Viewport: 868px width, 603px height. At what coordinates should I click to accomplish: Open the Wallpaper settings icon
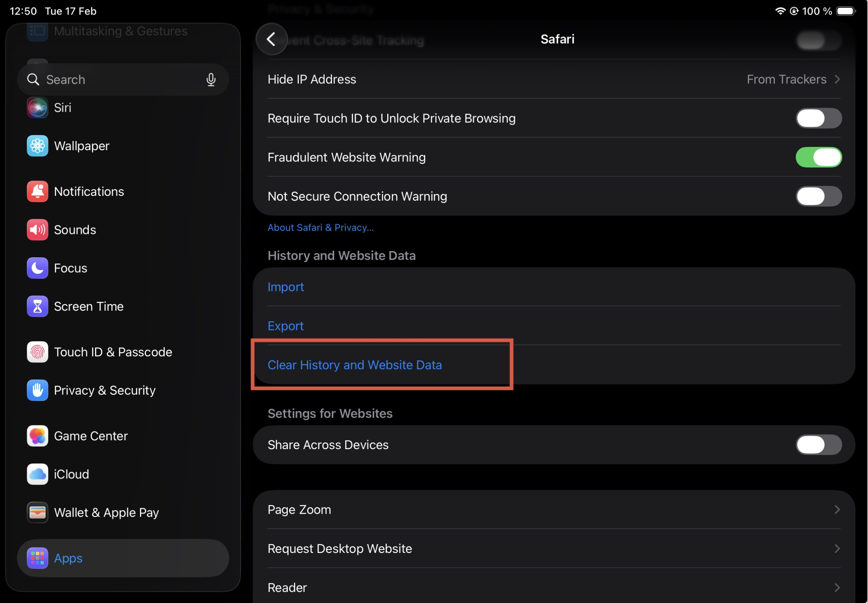(37, 146)
